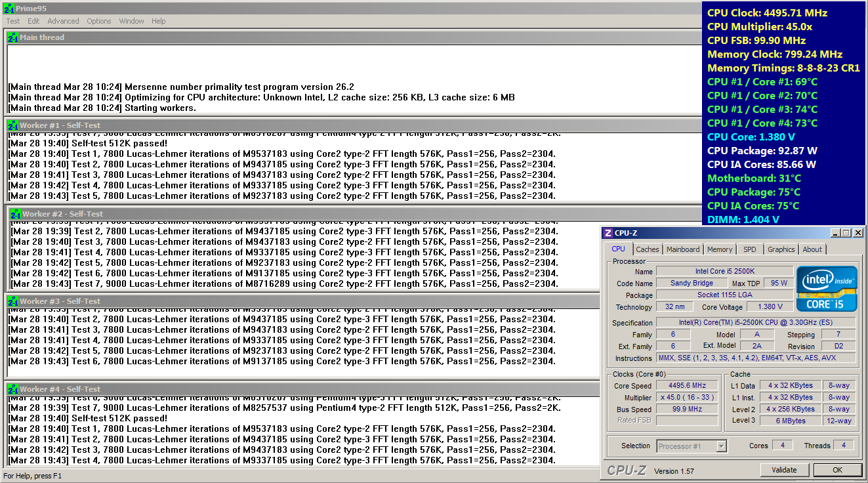Viewport: 868px width, 483px height.
Task: Click the Worker #1 Self-Test window icon
Action: point(12,125)
